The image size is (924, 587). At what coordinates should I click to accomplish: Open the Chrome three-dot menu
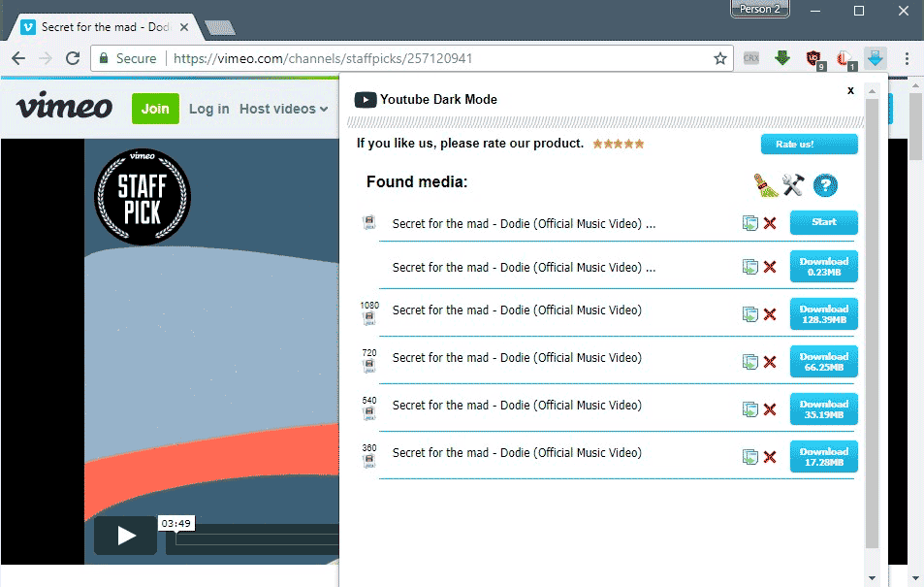point(907,59)
